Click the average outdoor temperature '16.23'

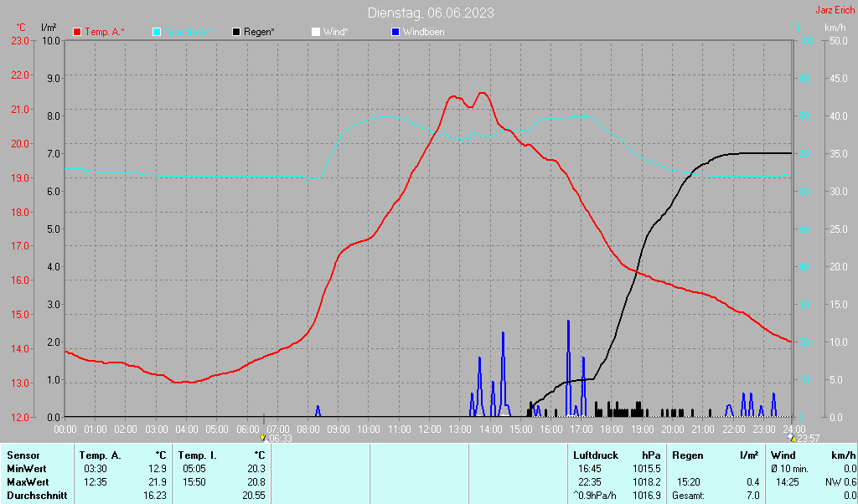[x=155, y=496]
